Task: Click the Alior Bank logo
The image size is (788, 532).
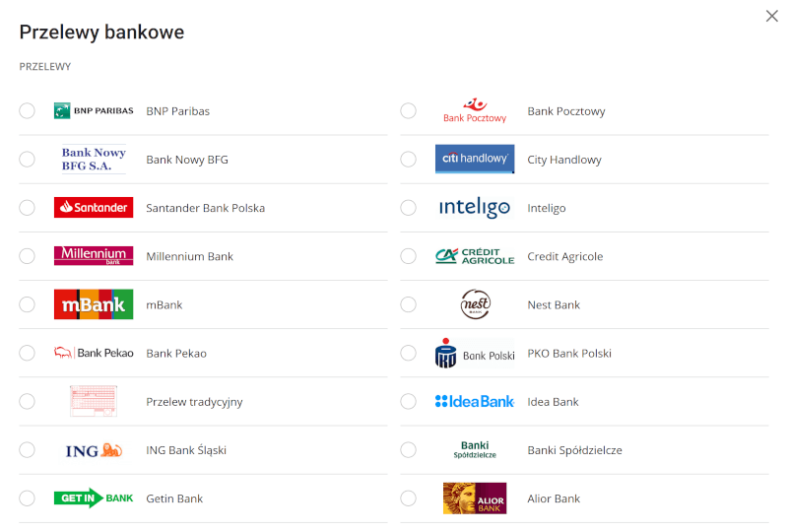Action: pos(475,499)
